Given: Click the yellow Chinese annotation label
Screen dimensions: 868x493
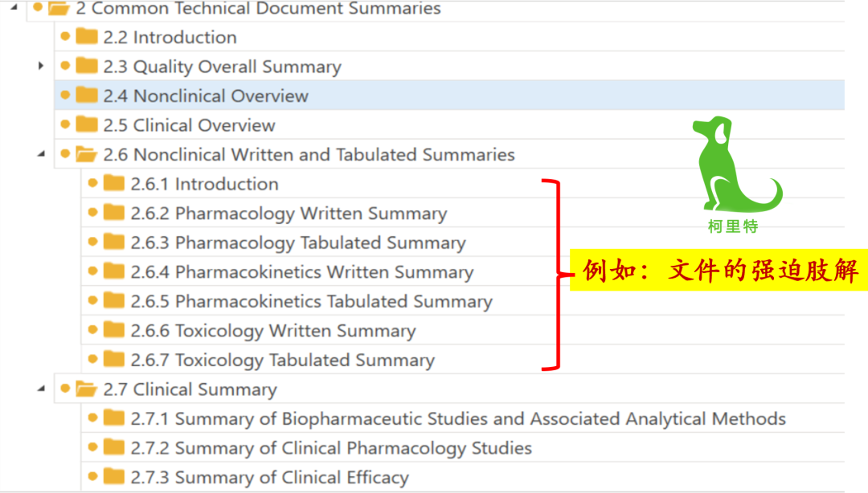Looking at the screenshot, I should (719, 271).
